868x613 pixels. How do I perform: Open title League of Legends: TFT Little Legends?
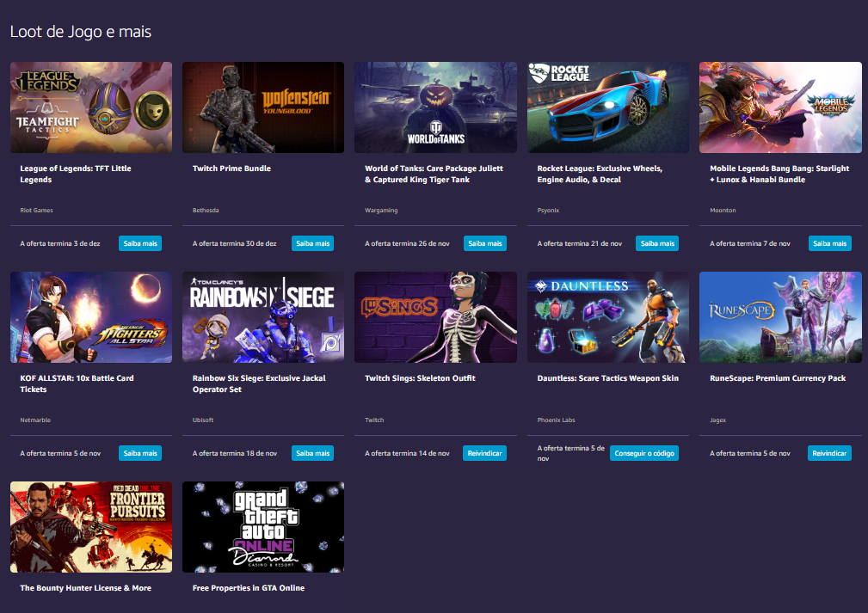76,174
